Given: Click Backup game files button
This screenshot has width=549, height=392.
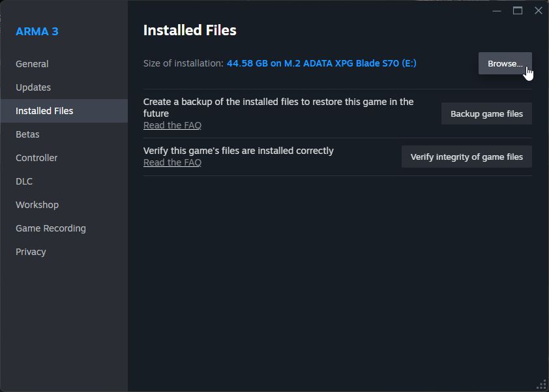Looking at the screenshot, I should [486, 114].
